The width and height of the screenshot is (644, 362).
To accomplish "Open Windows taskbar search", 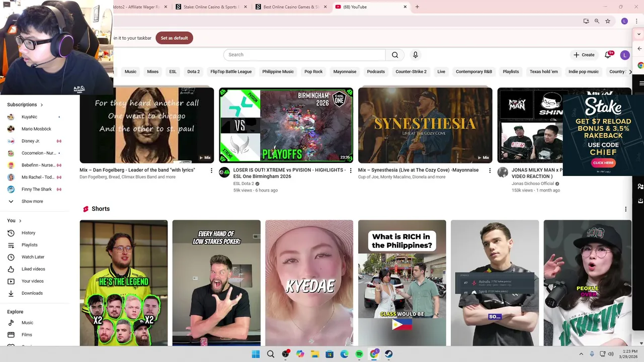I will (x=271, y=354).
